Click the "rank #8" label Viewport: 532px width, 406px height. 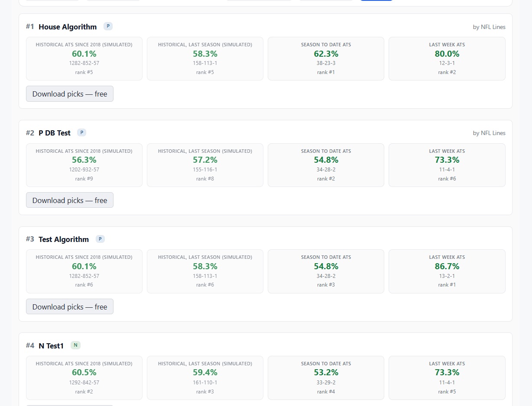(x=205, y=179)
